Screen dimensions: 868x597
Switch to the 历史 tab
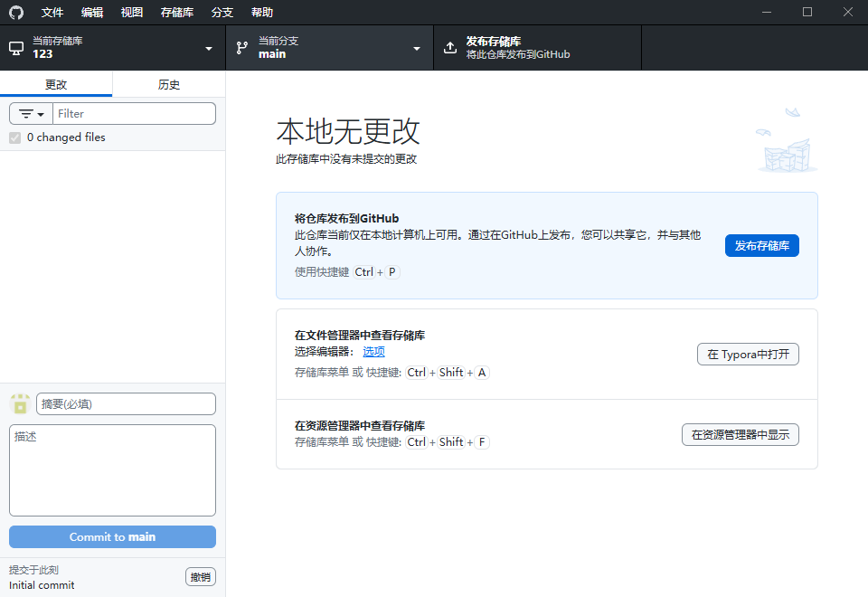click(168, 82)
